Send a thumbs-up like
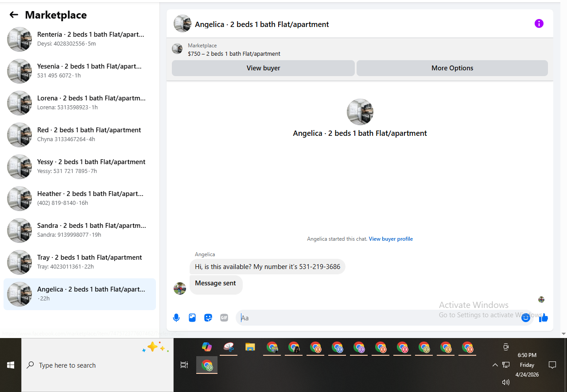 (544, 318)
